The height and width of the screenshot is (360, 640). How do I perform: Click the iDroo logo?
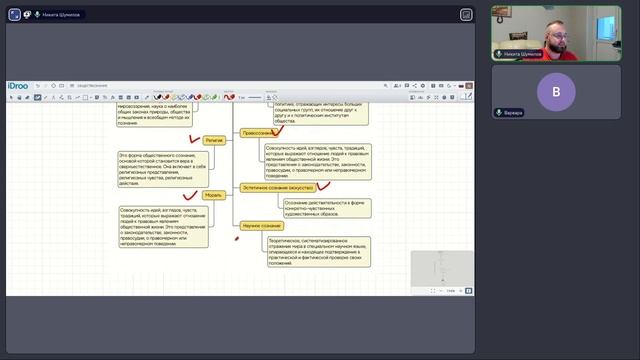(18, 86)
